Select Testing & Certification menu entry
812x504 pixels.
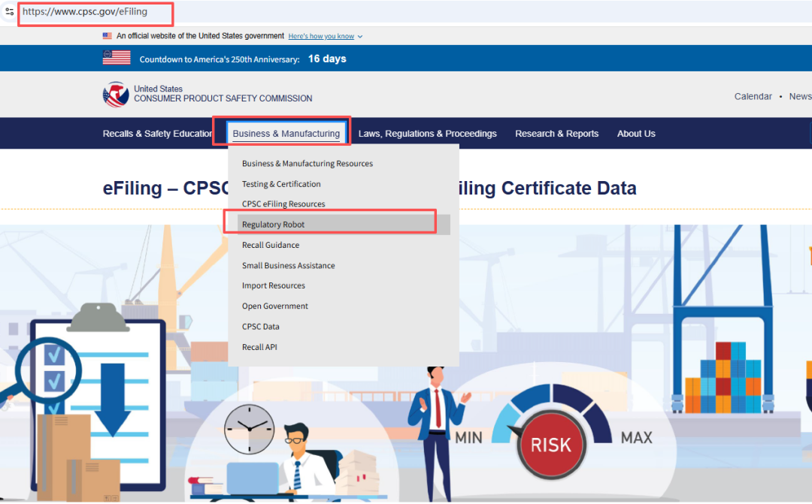tap(281, 184)
